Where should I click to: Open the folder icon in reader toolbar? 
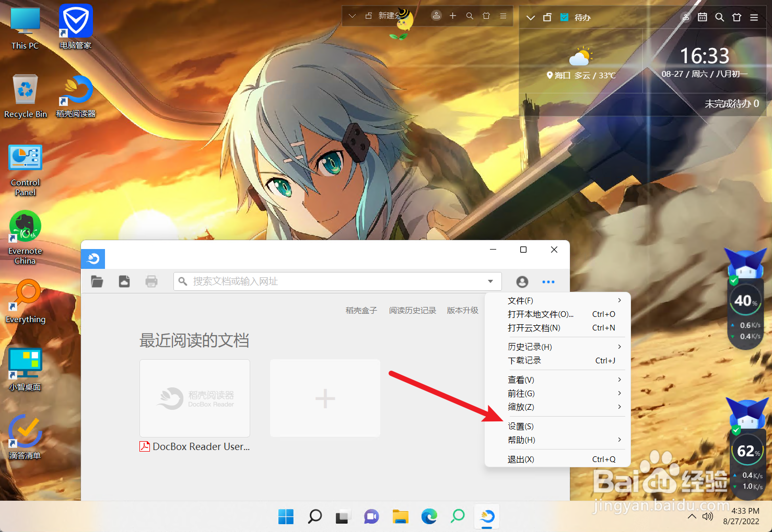(97, 281)
